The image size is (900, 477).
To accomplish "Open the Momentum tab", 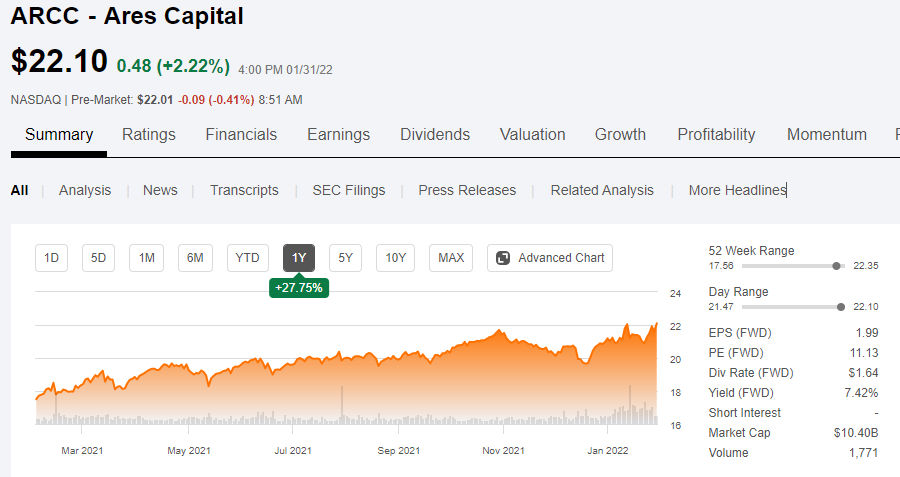I will click(827, 134).
